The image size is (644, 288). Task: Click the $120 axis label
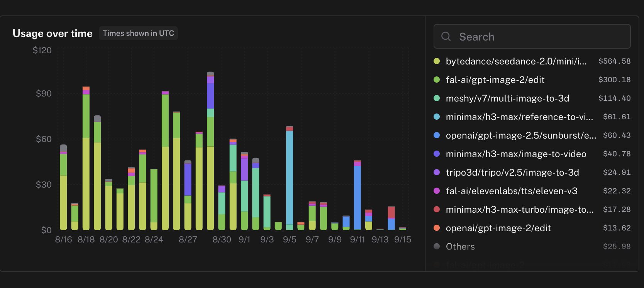(x=42, y=50)
